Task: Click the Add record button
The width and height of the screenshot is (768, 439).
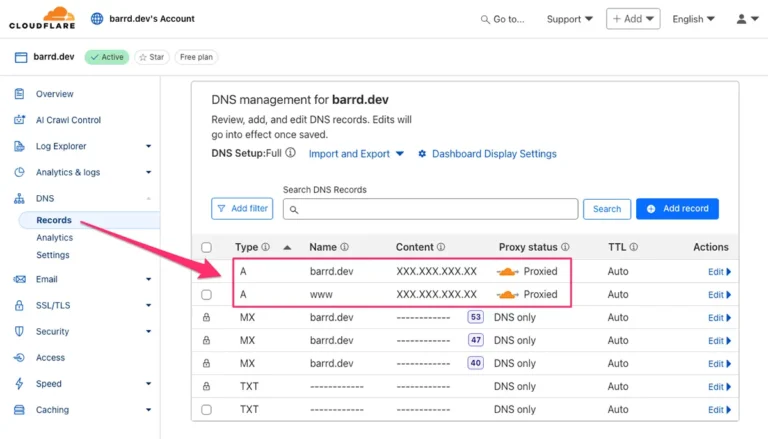Action: (677, 209)
